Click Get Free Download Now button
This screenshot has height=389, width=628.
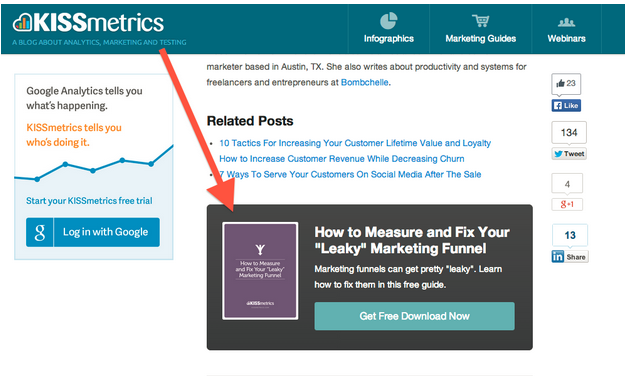[415, 316]
